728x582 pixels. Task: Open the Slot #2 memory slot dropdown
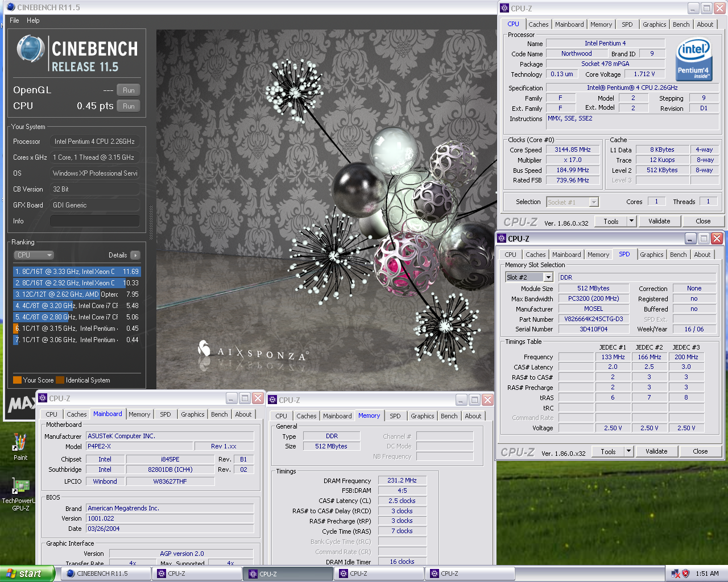pyautogui.click(x=548, y=277)
